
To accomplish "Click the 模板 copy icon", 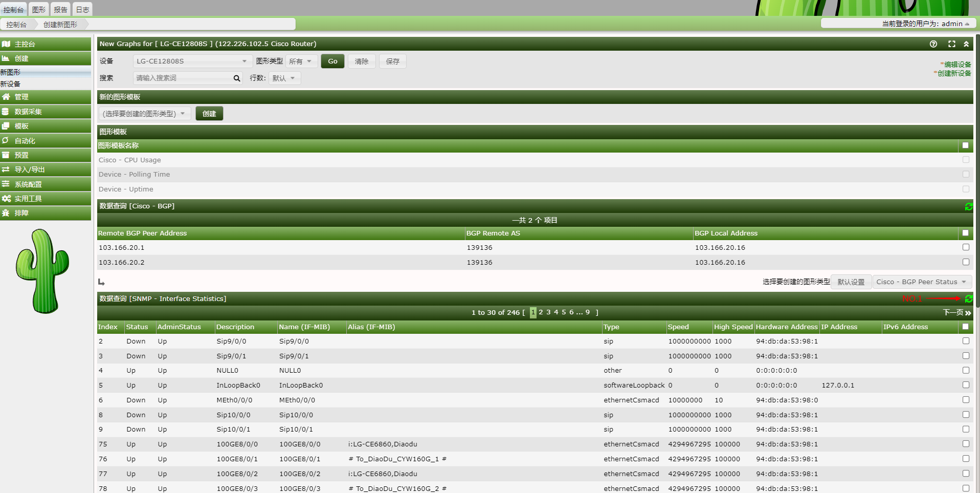I will tap(6, 126).
